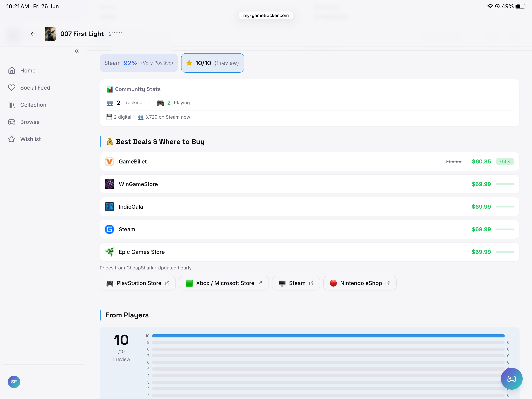Open the Nintendo eShop external link
Screen dimensions: 532x399
pyautogui.click(x=360, y=283)
